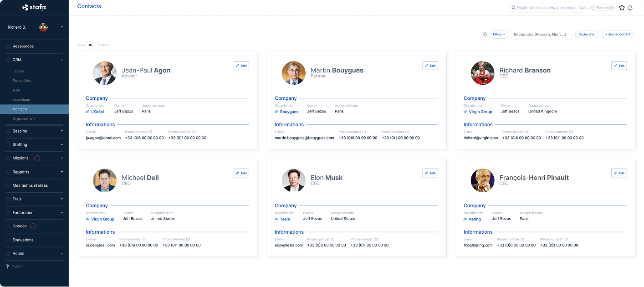Open the favorites star icon
Image resolution: width=644 pixels, height=287 pixels.
622,8
